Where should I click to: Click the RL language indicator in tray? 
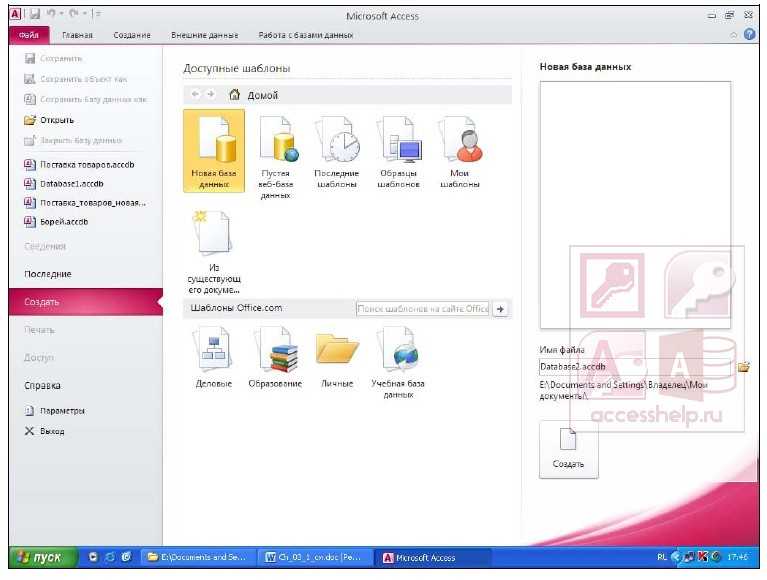[x=661, y=558]
